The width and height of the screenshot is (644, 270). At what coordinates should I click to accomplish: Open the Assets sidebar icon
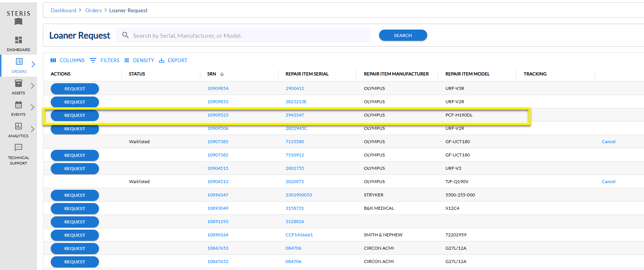click(19, 83)
